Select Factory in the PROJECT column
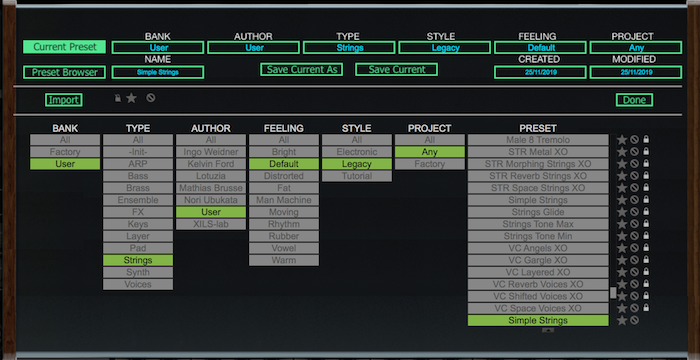Viewport: 700px width, 360px height. [x=429, y=164]
